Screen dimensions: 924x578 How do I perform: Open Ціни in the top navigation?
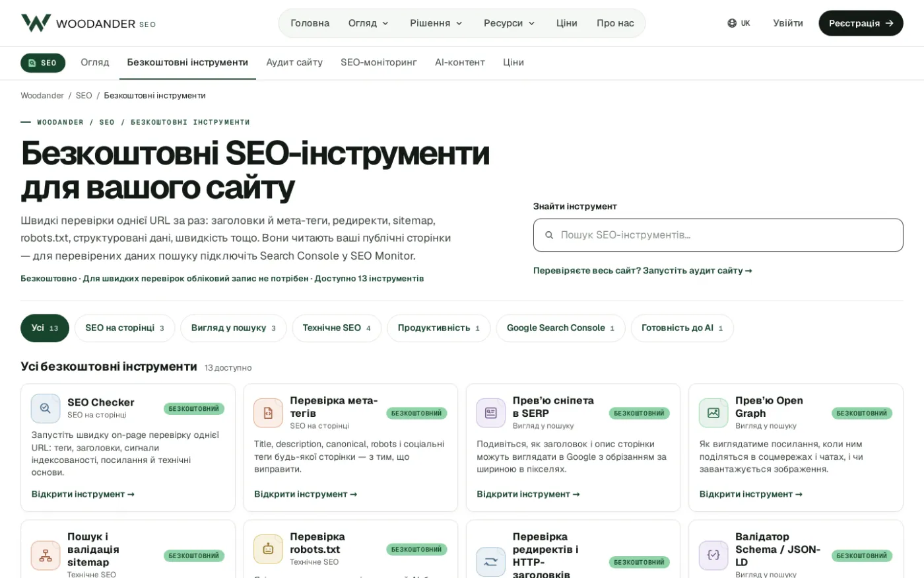[x=567, y=23]
